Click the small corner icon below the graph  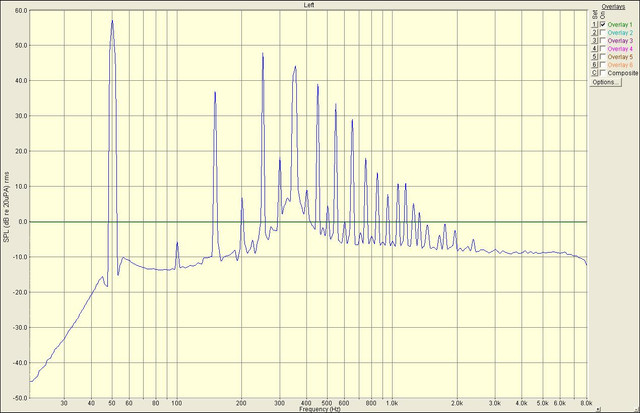[x=598, y=409]
